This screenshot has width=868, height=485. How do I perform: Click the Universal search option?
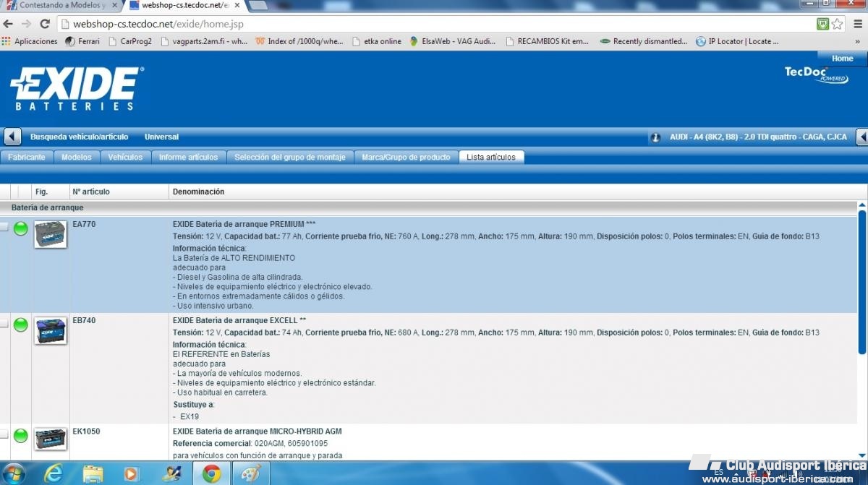(x=161, y=137)
